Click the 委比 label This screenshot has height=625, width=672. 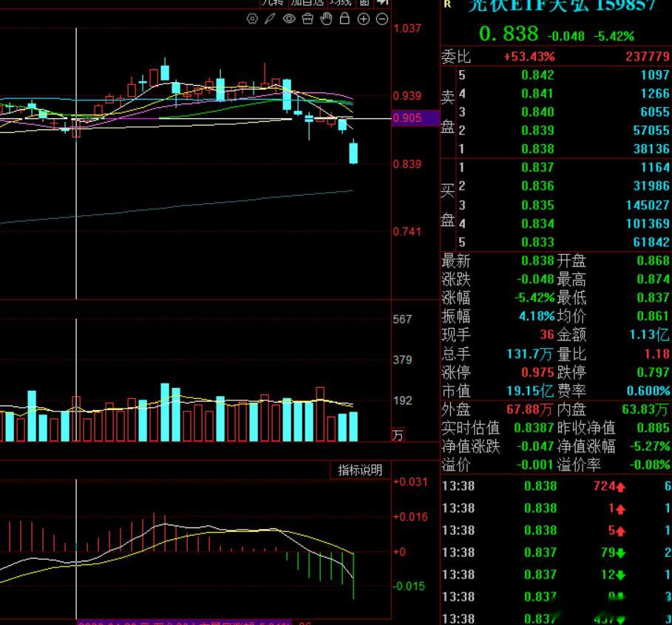[456, 57]
